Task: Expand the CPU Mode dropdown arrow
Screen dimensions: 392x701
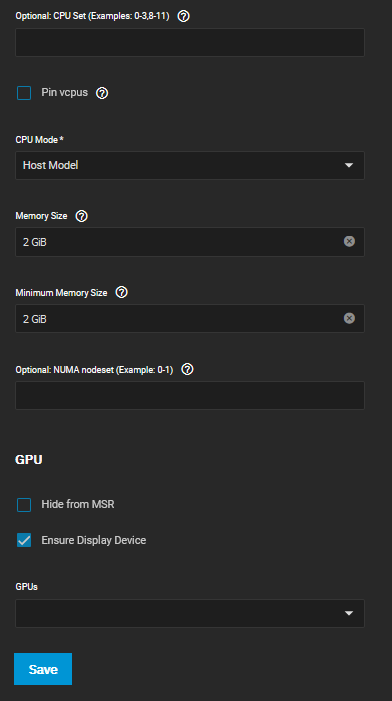Action: 349,165
